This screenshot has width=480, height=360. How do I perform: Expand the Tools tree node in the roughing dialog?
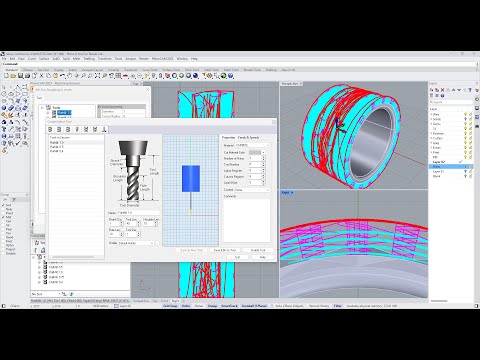click(42, 108)
